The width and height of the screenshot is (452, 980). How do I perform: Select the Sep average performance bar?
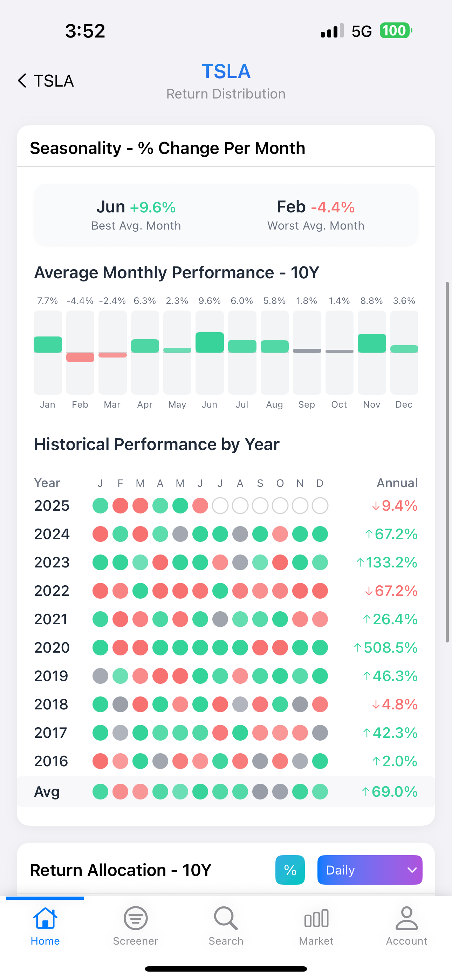[307, 352]
